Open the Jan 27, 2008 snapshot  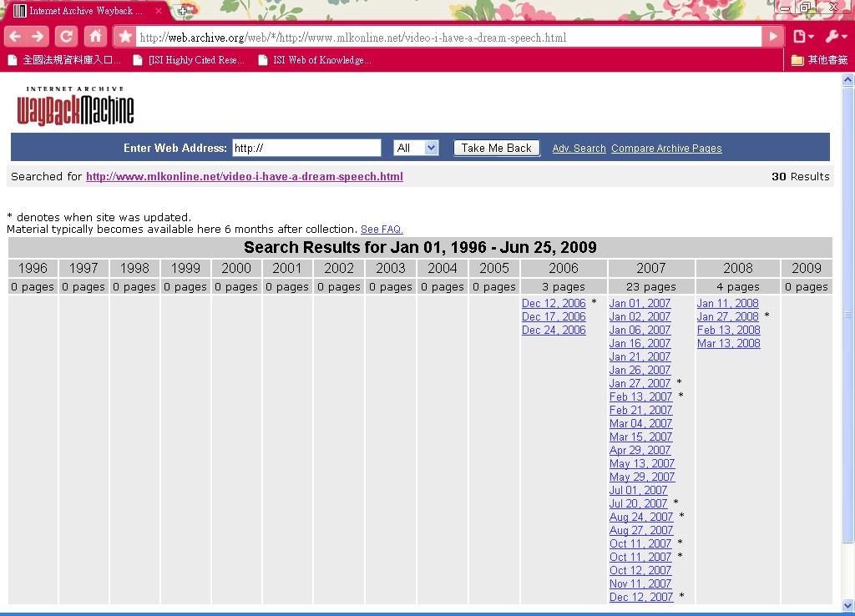[727, 316]
